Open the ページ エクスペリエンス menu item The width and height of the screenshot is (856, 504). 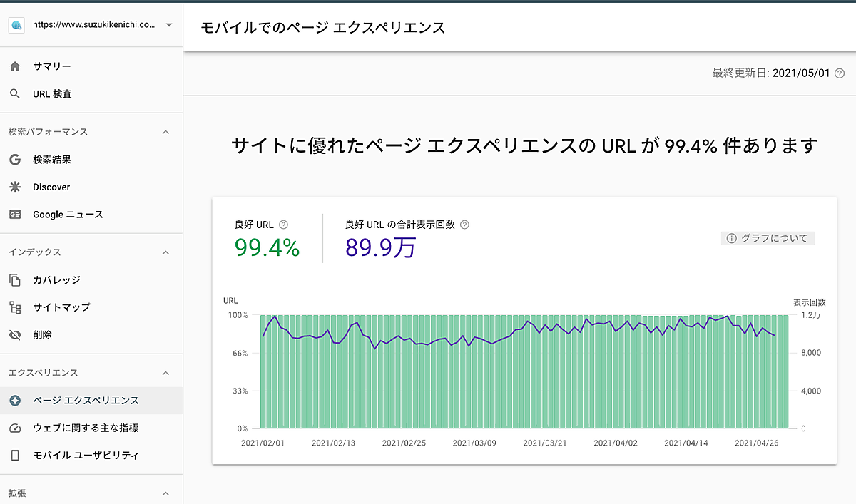pyautogui.click(x=86, y=401)
